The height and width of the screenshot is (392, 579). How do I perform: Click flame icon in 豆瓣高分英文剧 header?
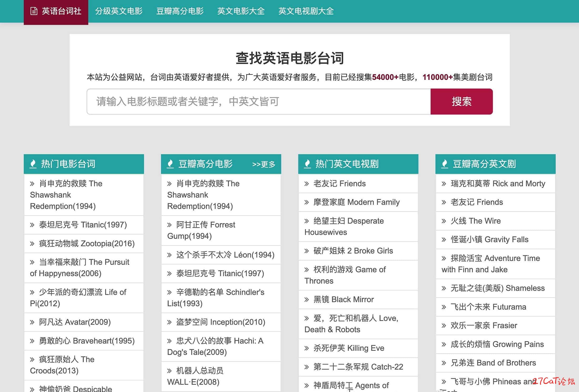tap(445, 164)
